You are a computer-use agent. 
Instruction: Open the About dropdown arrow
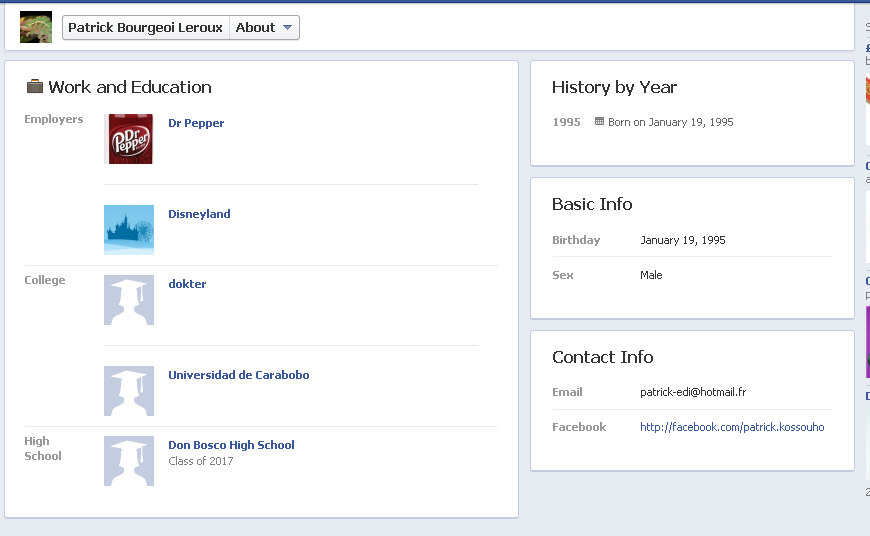(288, 28)
